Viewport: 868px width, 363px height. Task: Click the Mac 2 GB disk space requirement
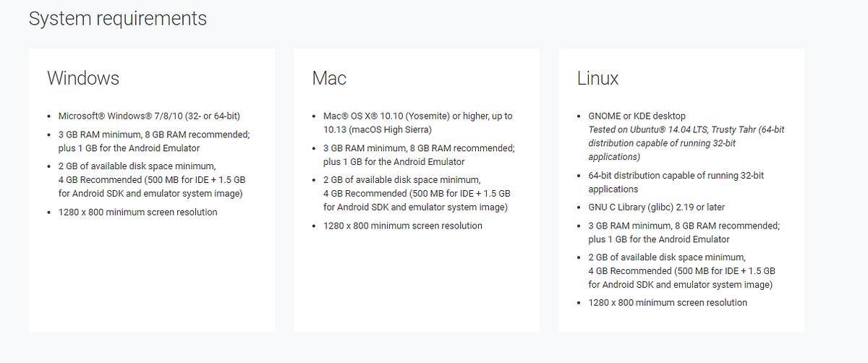pos(417,193)
